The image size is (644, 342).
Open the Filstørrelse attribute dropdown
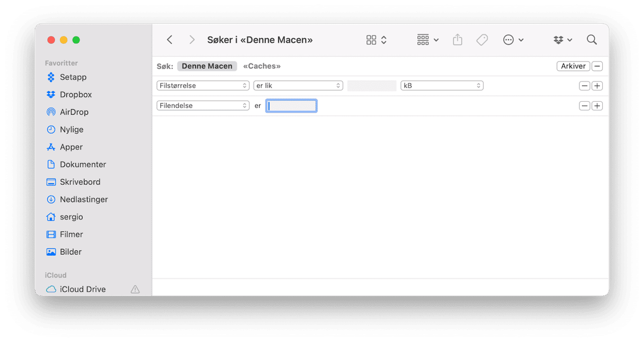(203, 86)
